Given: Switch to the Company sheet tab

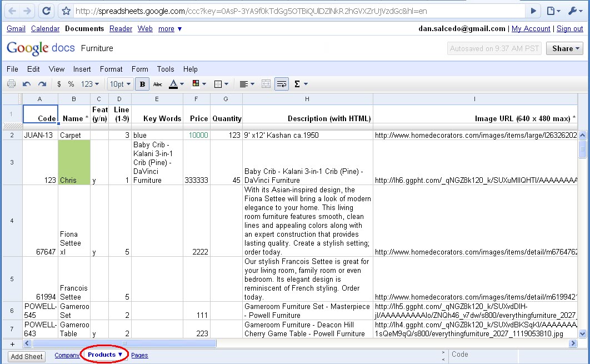Looking at the screenshot, I should point(67,355).
